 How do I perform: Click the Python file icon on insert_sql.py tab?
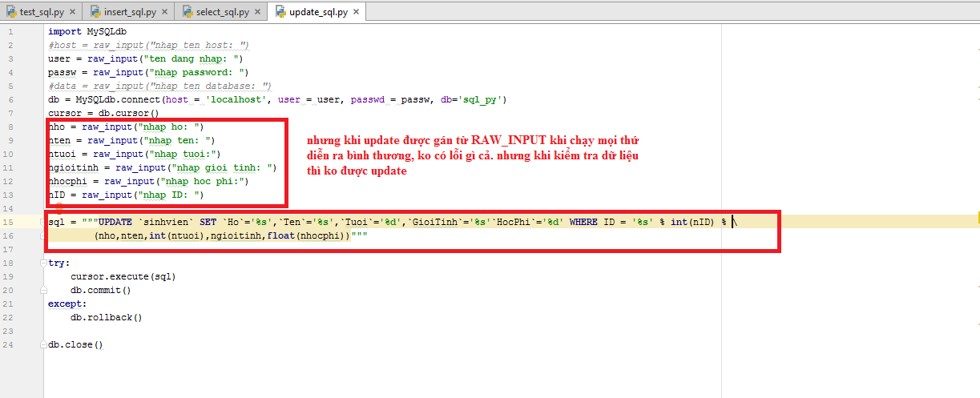click(95, 12)
